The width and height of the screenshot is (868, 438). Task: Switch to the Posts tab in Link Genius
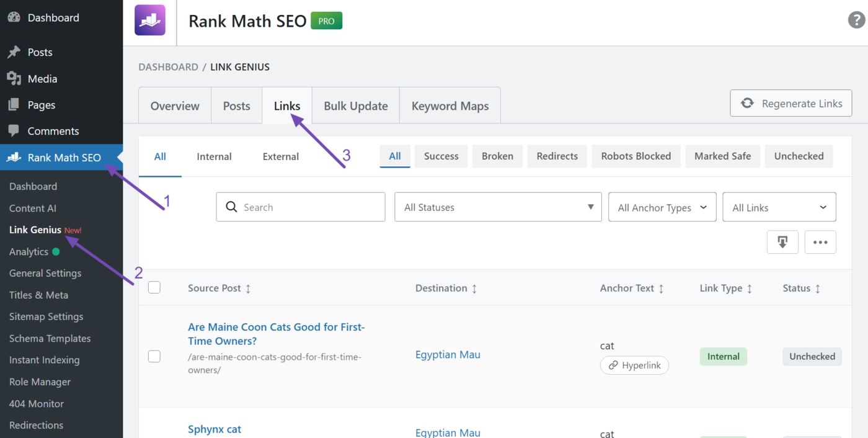(237, 105)
